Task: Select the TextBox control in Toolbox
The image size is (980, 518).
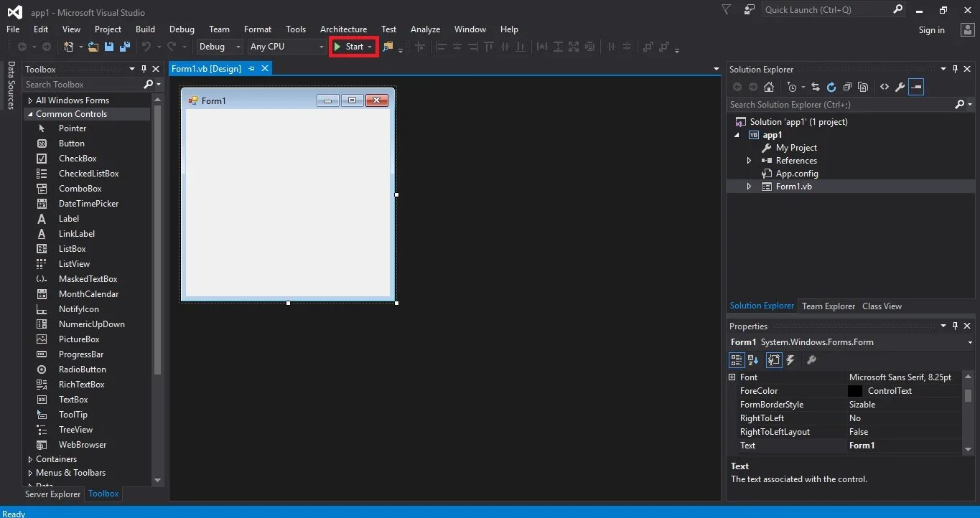Action: pos(73,400)
